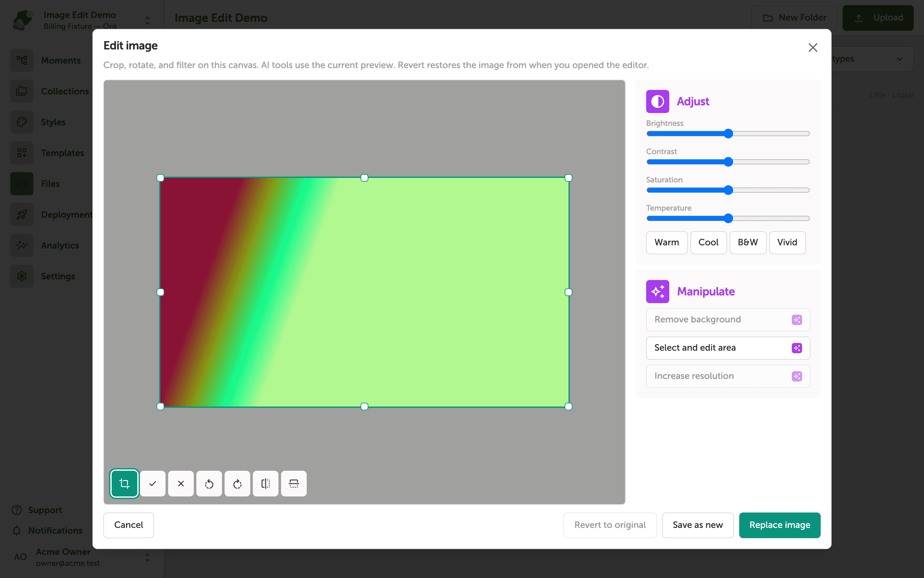Expand the Acme Owner account menu
Screen dimensions: 924x578
tap(148, 557)
